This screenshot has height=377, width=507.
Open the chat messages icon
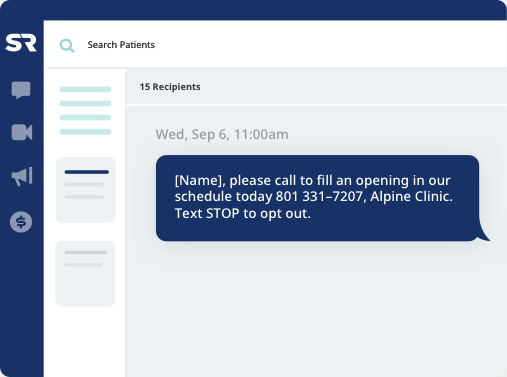click(x=21, y=90)
